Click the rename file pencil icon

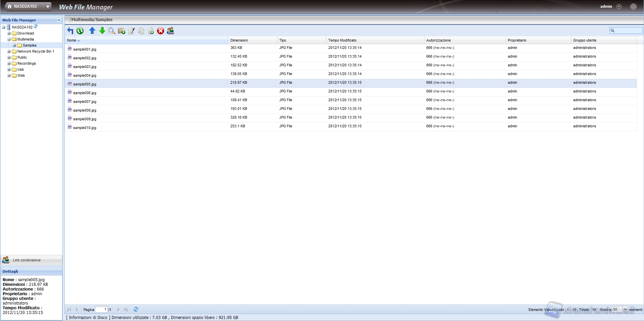click(131, 31)
